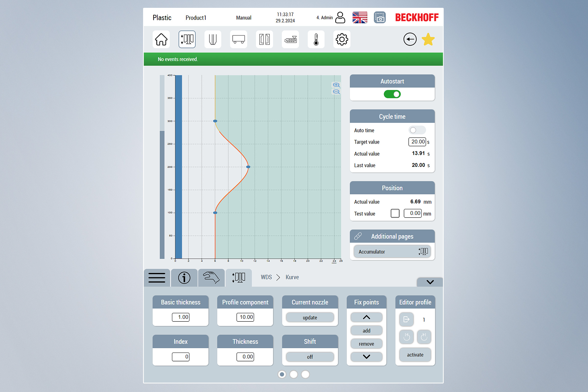Screen dimensions: 588x392
Task: Move fix point down with arrow
Action: tap(366, 357)
